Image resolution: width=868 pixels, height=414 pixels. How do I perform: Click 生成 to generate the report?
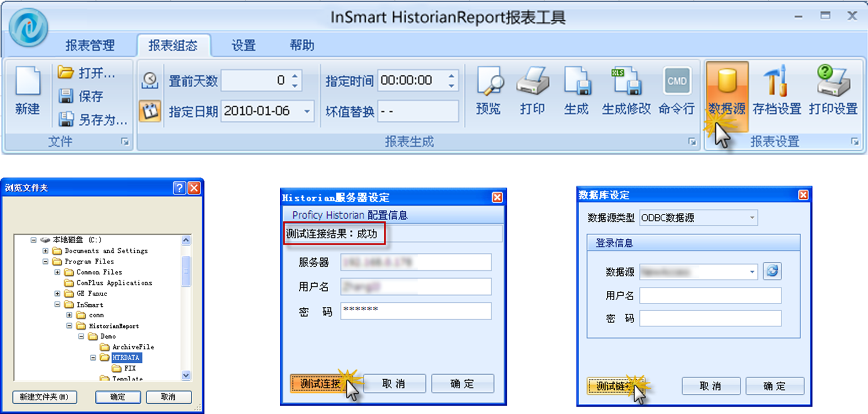click(577, 91)
